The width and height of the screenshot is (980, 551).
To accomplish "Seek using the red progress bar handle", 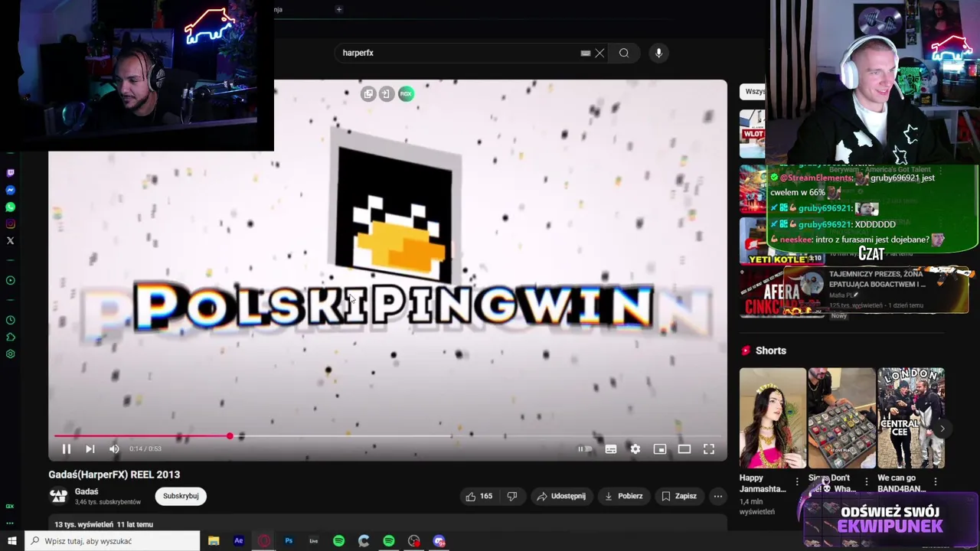I will point(230,436).
